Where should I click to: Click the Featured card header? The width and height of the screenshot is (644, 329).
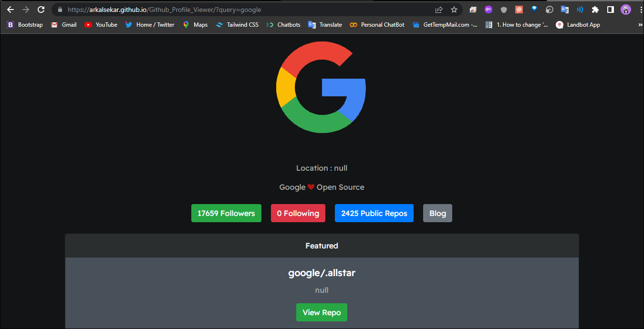[322, 246]
